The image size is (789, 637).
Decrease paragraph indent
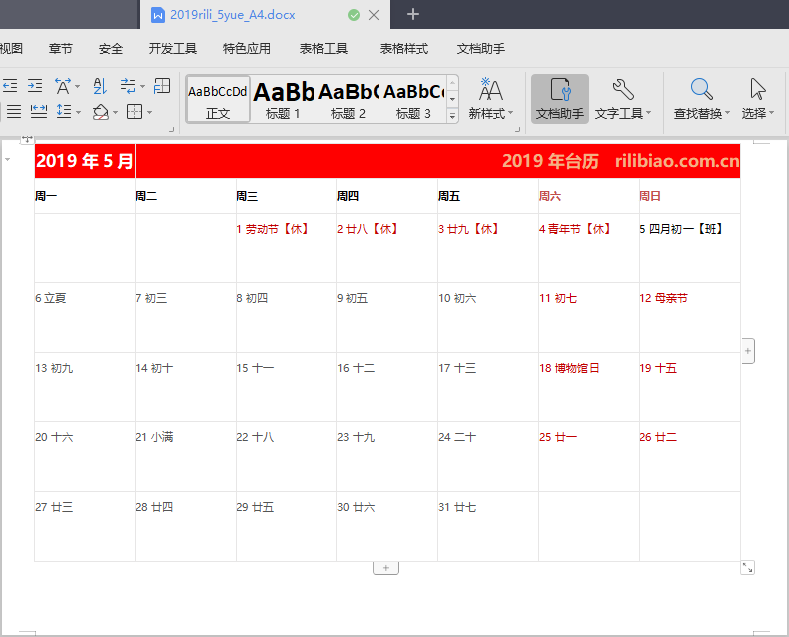coord(10,86)
